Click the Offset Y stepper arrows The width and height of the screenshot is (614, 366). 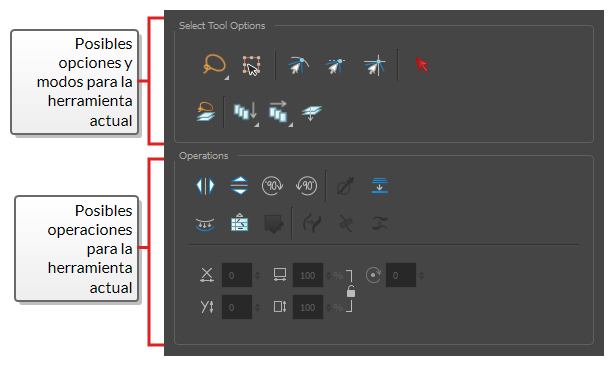(257, 307)
